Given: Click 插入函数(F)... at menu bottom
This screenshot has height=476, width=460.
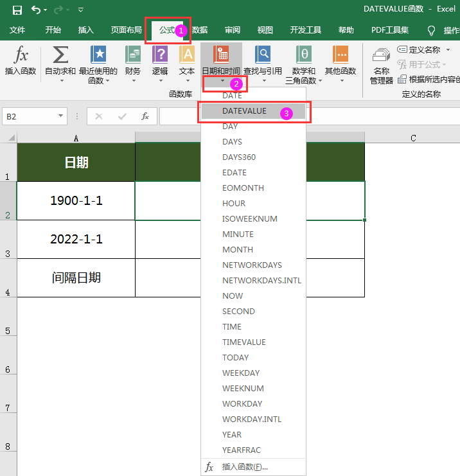Looking at the screenshot, I should pos(254,466).
